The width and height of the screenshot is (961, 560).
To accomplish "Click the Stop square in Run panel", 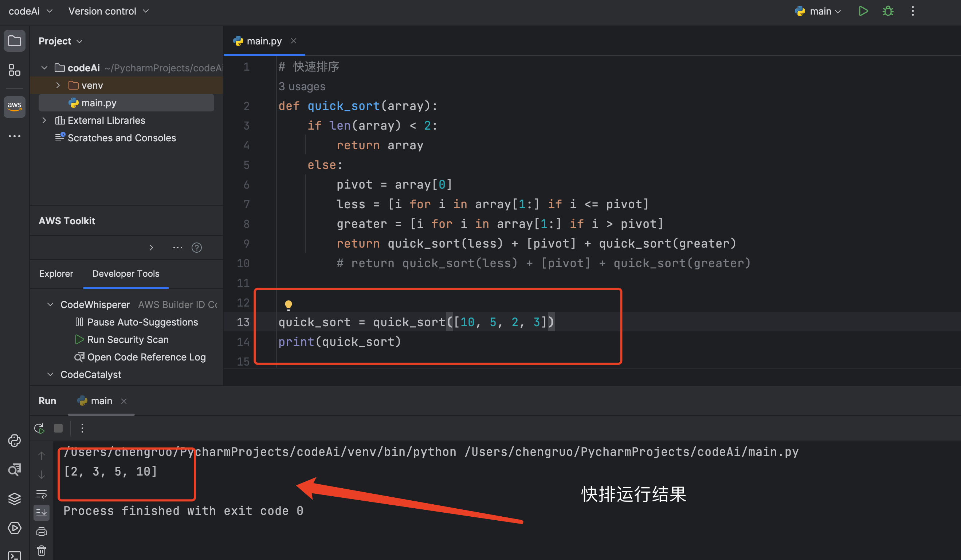I will 58,428.
